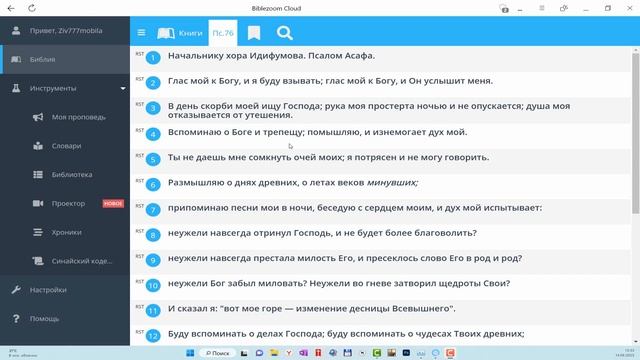This screenshot has width=640, height=360.
Task: Click the verse 3 number circle
Action: (153, 108)
